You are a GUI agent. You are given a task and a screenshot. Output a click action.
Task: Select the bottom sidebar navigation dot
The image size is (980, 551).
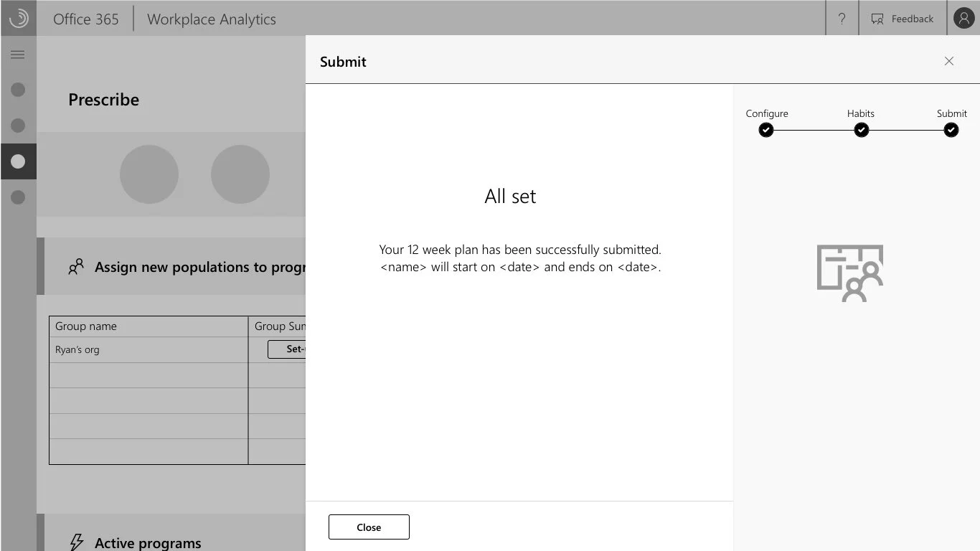[19, 197]
